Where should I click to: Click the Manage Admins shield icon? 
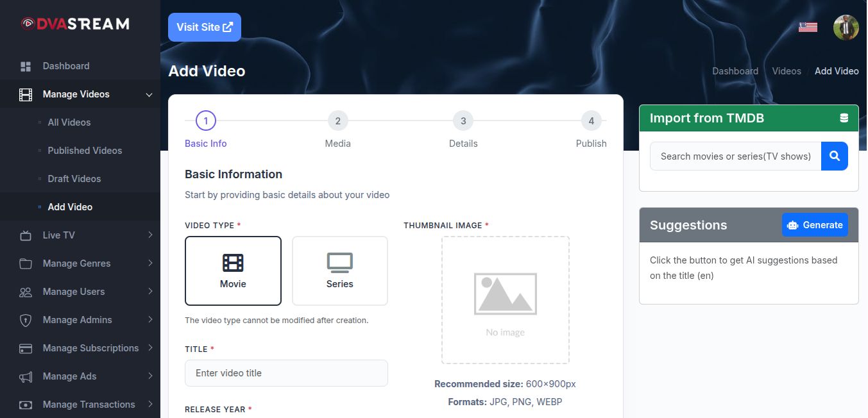[26, 320]
